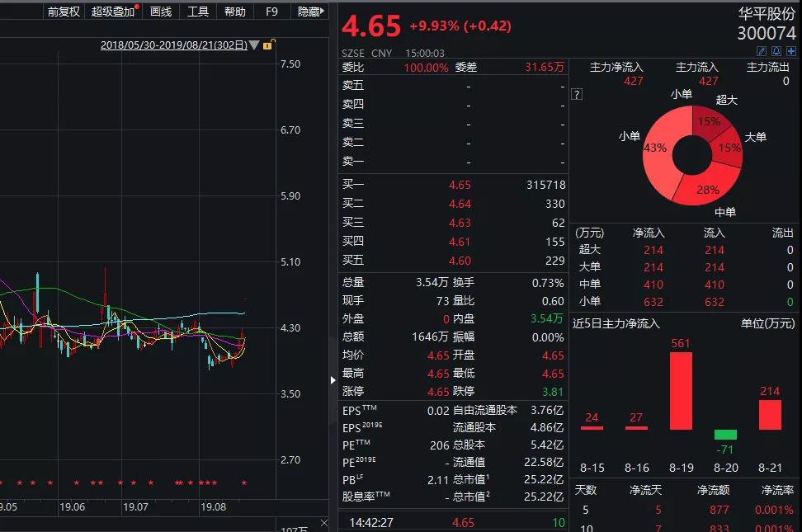Screen dimensions: 802x532
Task: Click the question mark help icon
Action: pyautogui.click(x=577, y=94)
